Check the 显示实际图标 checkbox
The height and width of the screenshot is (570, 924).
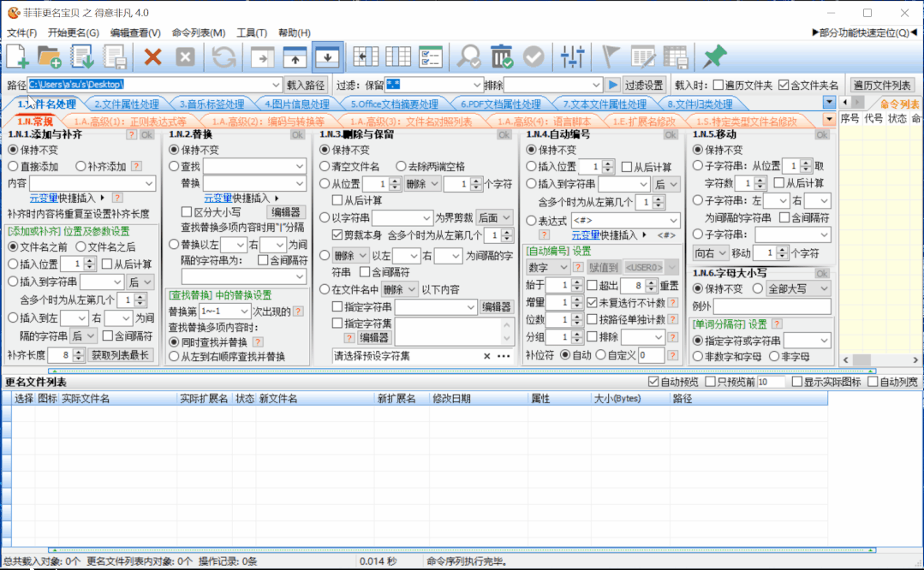tap(797, 382)
